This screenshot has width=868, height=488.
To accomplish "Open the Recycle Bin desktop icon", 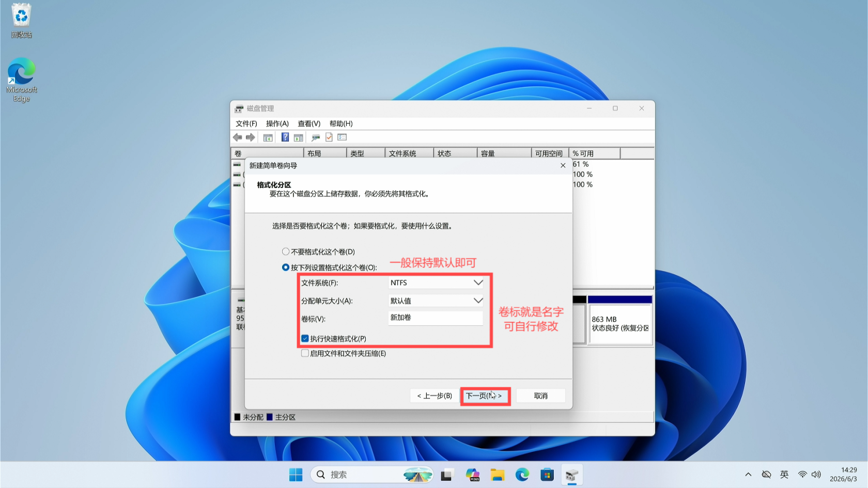I will click(x=21, y=21).
